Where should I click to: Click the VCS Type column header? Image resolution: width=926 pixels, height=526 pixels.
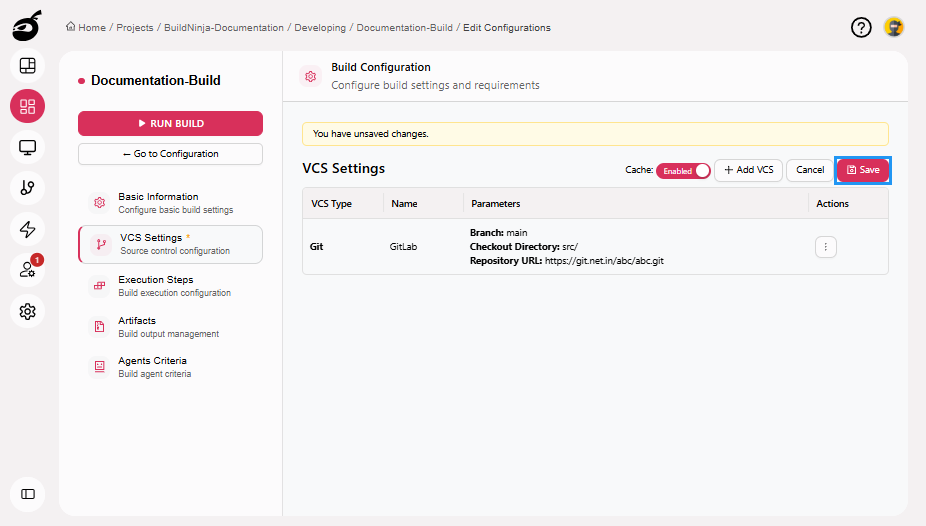(331, 204)
